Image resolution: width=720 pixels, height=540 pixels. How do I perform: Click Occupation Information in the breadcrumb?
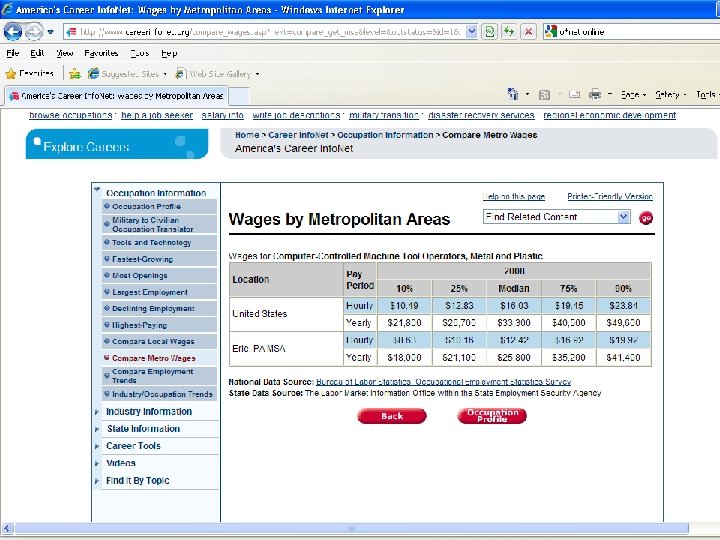coord(385,135)
